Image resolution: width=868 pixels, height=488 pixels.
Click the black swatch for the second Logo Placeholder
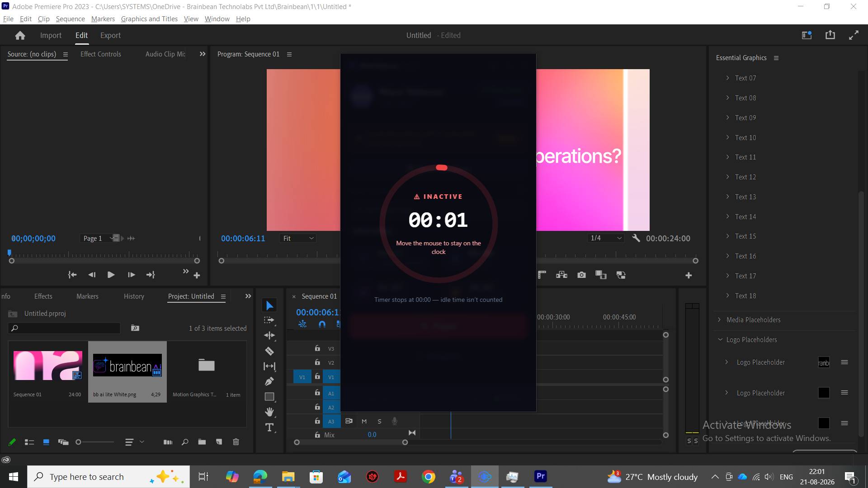(x=824, y=393)
